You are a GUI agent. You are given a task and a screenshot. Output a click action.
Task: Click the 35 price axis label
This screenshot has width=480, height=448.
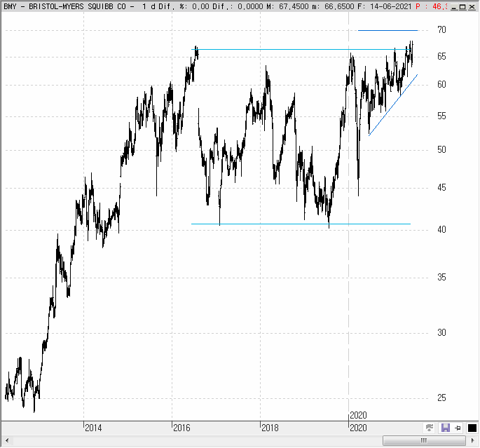[441, 278]
